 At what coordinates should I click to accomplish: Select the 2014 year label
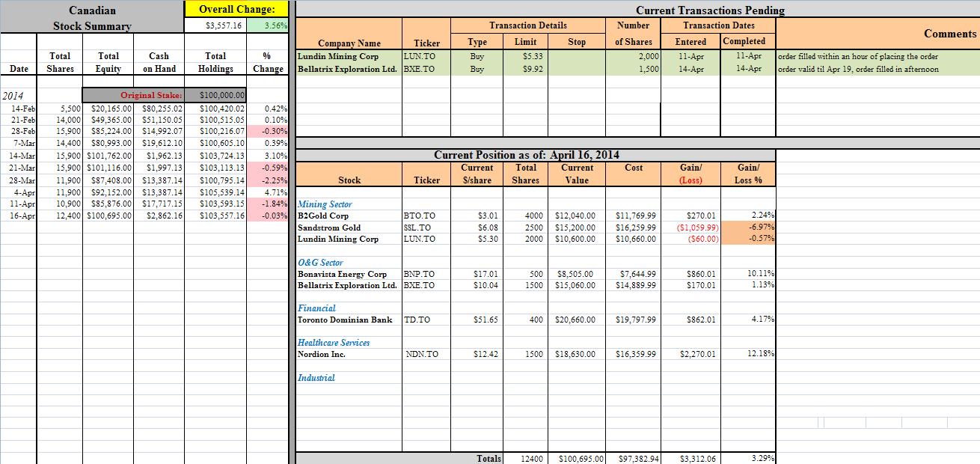pos(13,95)
